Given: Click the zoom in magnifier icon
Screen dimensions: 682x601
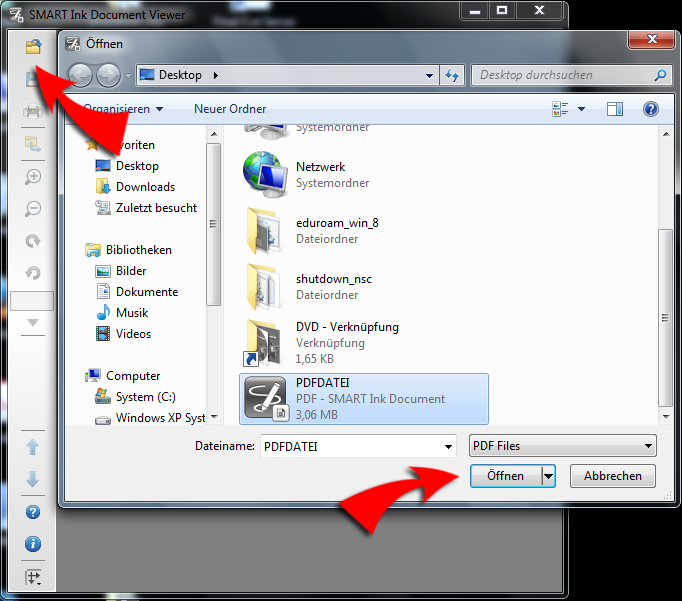Looking at the screenshot, I should click(32, 177).
